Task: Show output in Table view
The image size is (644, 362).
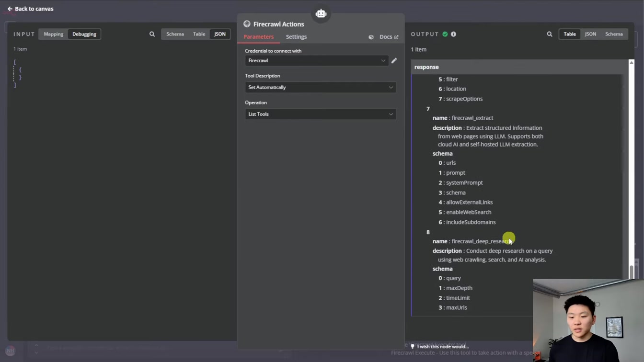Action: tap(570, 34)
